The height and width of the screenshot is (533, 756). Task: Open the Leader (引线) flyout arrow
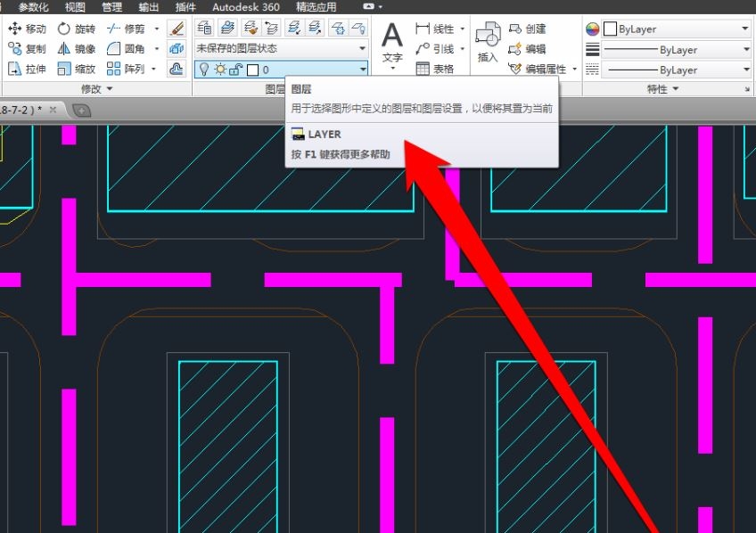[x=462, y=49]
